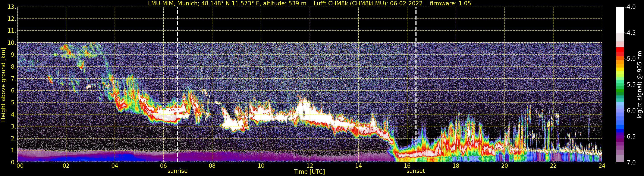Click the 10 tick on the time axis
Screen dimensions: 644x176
pyautogui.click(x=261, y=166)
